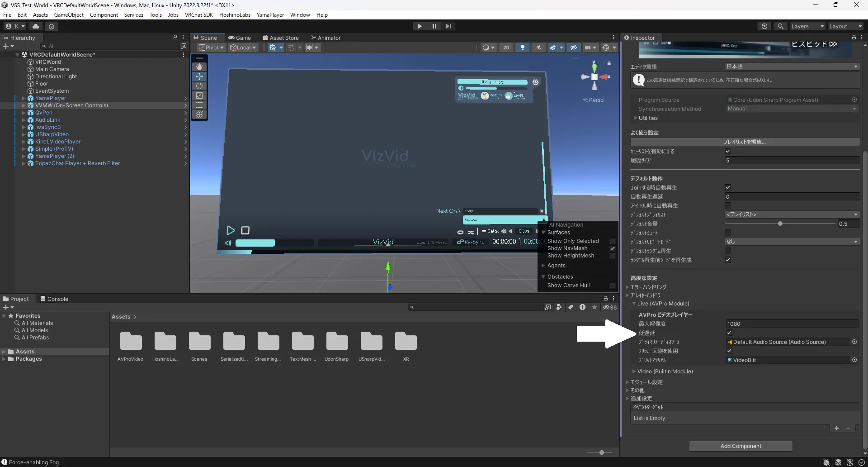Click the Step frame button
The width and height of the screenshot is (868, 467).
coord(448,26)
